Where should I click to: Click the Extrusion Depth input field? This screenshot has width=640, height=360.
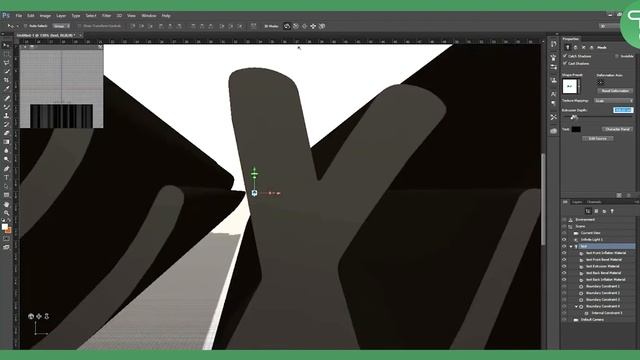tap(623, 110)
